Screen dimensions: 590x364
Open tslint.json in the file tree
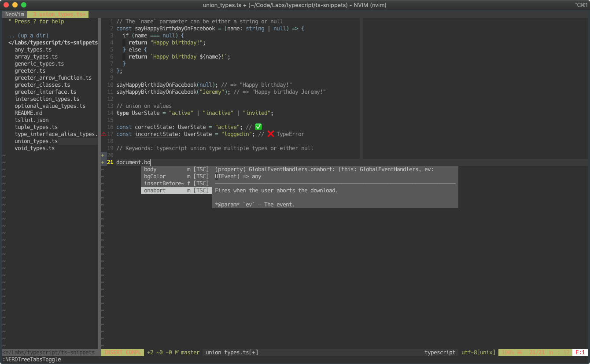[x=32, y=120]
